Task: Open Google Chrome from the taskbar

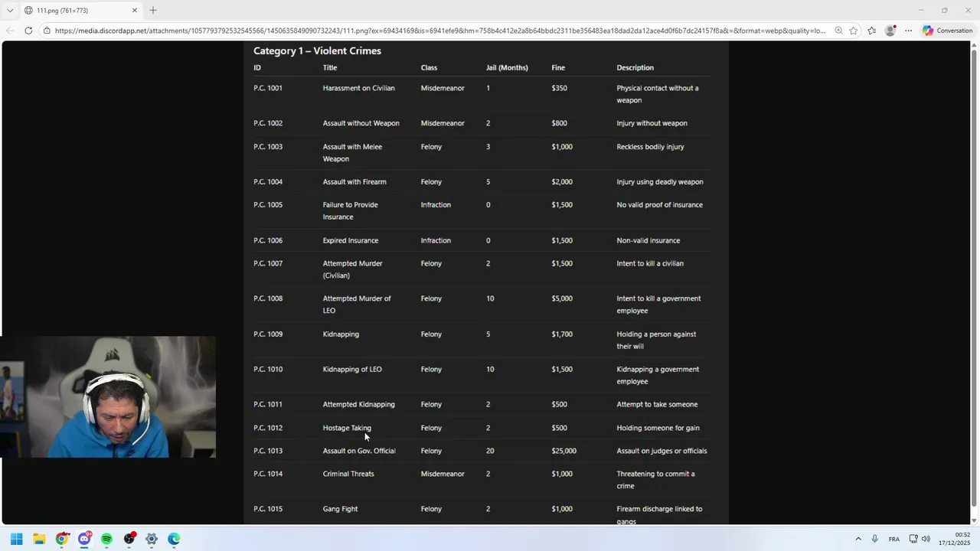Action: (x=62, y=539)
